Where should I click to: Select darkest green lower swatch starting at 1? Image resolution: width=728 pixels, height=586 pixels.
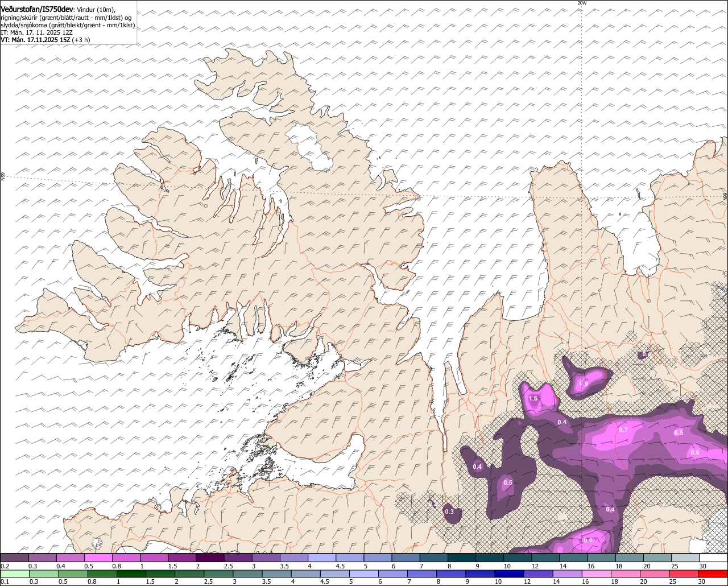pos(131,573)
